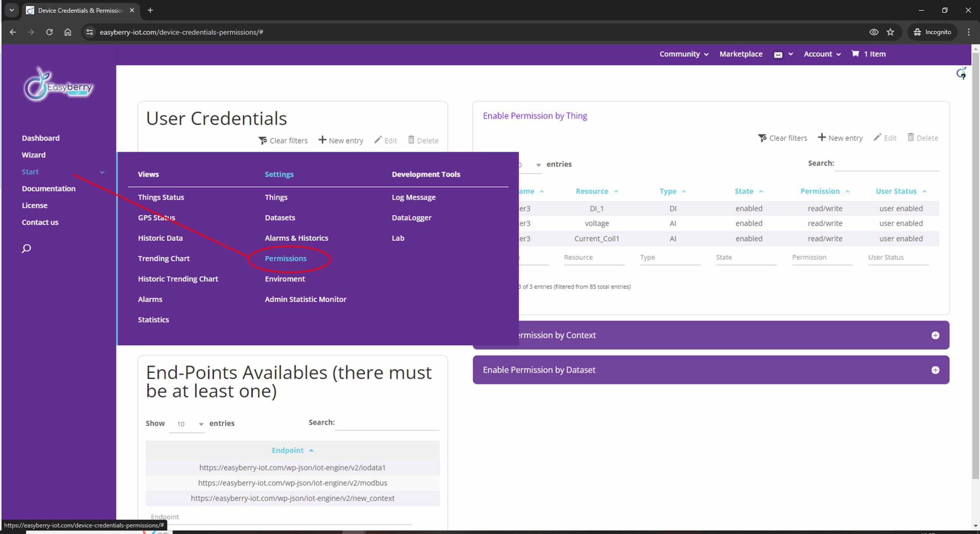980x534 pixels.
Task: Open the tab search chevron in the title bar
Action: [11, 10]
